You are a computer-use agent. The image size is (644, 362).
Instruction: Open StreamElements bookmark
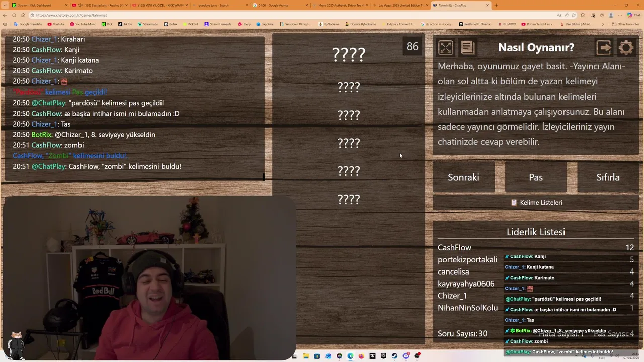click(218, 24)
